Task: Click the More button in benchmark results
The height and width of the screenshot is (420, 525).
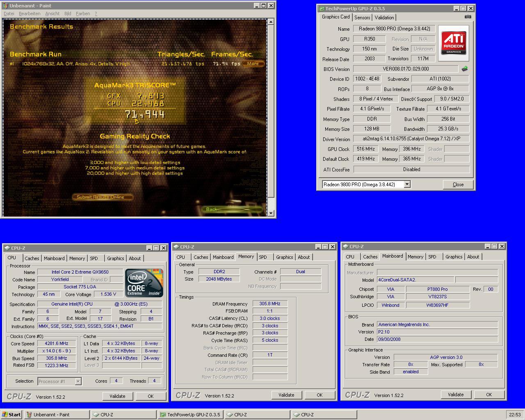Action: (x=253, y=64)
